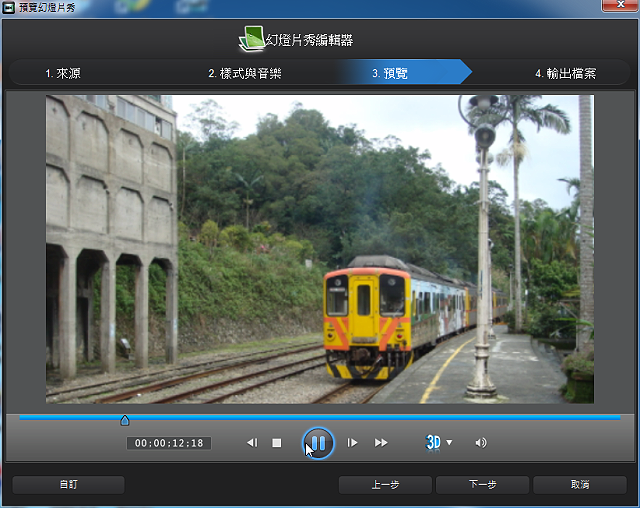Image resolution: width=640 pixels, height=508 pixels.
Task: Click 取消 to cancel
Action: [x=580, y=485]
